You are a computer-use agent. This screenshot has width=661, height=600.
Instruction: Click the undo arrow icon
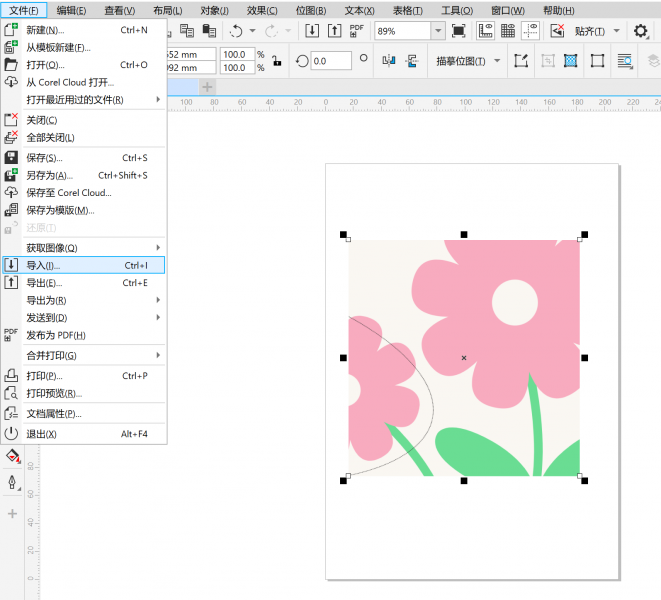(x=236, y=31)
